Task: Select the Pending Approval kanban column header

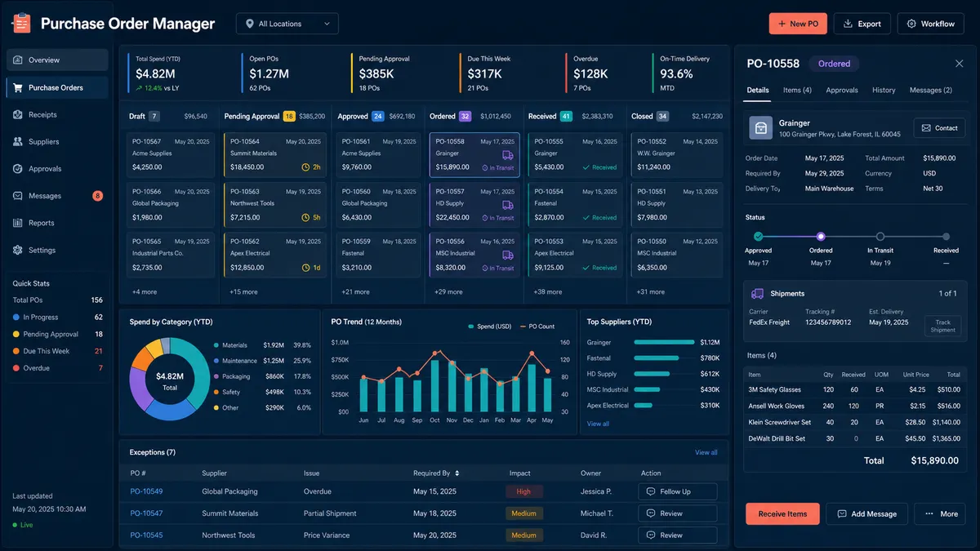Action: point(274,116)
